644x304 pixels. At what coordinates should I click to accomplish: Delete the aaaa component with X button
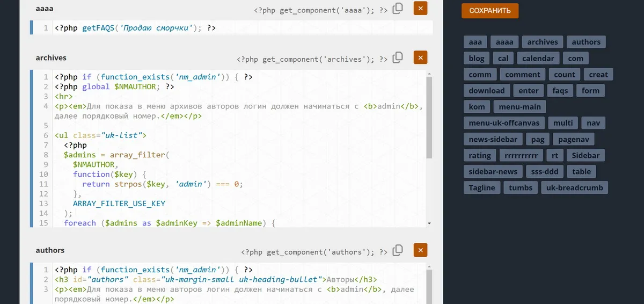[x=421, y=8]
